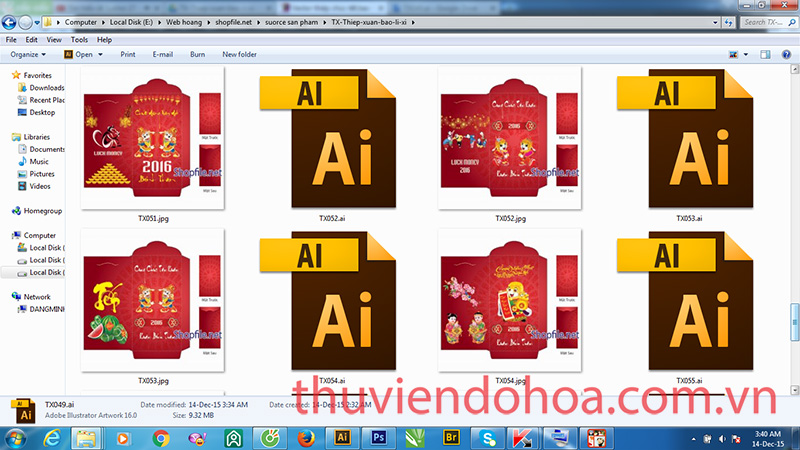Screen dimensions: 800x450
Task: Click the Forward navigation arrow button
Action: pos(25,22)
